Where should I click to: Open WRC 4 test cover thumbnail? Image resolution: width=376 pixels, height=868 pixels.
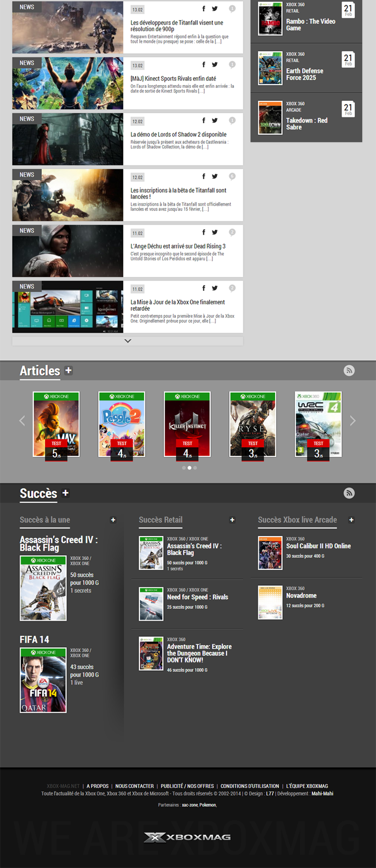click(x=318, y=424)
